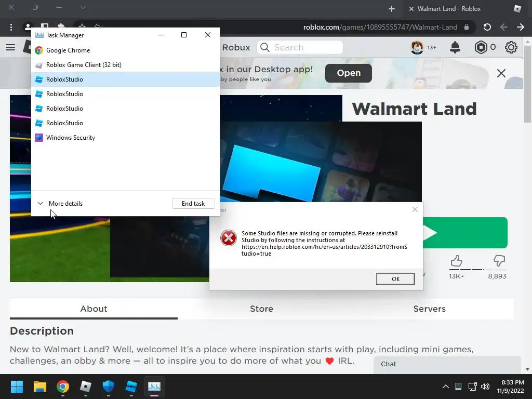
Task: Switch to the Servers tab
Action: [430, 309]
